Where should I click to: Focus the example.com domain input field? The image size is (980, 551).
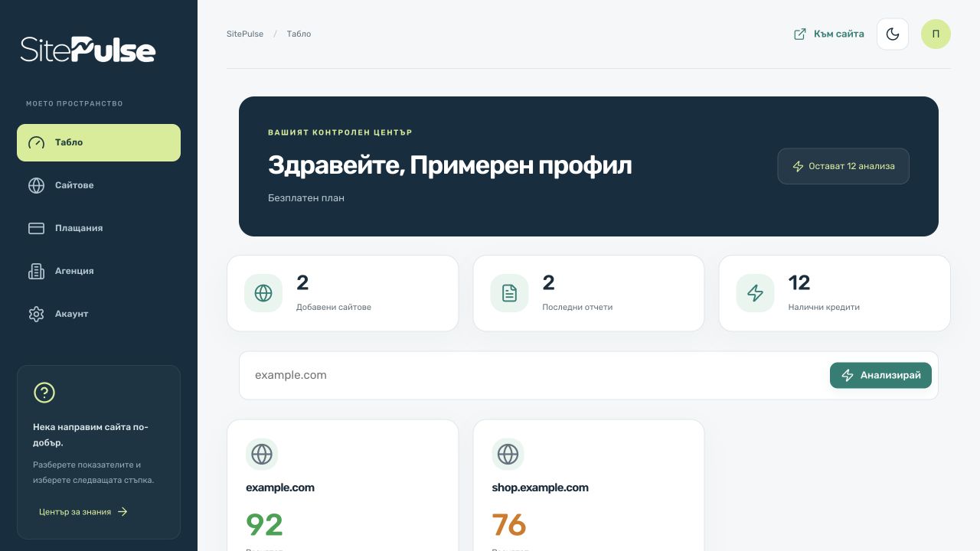coord(534,375)
